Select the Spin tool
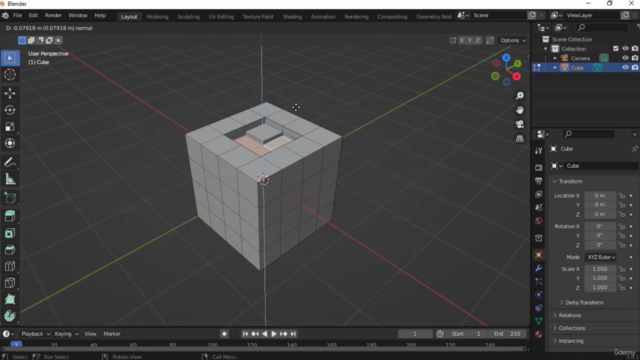 click(10, 316)
